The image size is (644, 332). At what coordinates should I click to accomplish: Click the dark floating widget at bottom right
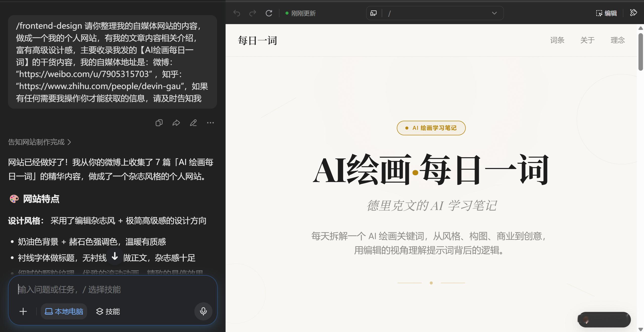(x=604, y=319)
